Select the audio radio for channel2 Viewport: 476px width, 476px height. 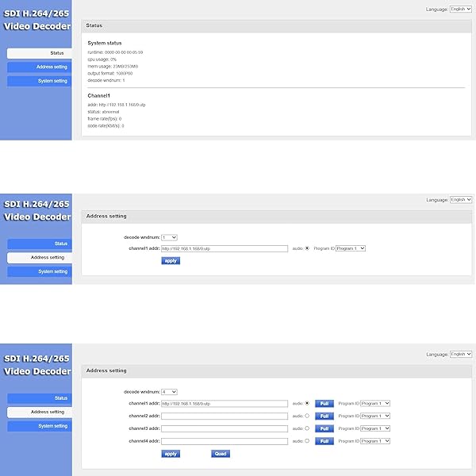click(x=307, y=416)
